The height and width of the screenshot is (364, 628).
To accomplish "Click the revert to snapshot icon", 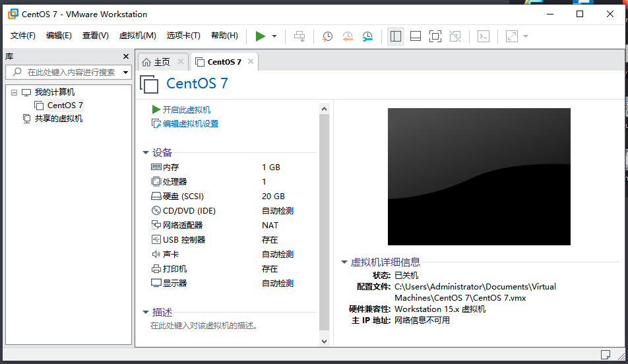I will pyautogui.click(x=347, y=36).
